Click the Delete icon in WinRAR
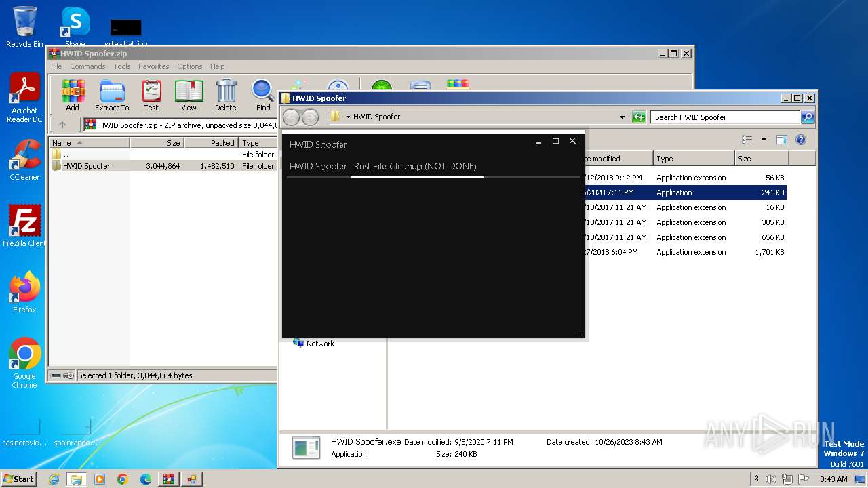This screenshot has height=488, width=868. click(x=226, y=96)
